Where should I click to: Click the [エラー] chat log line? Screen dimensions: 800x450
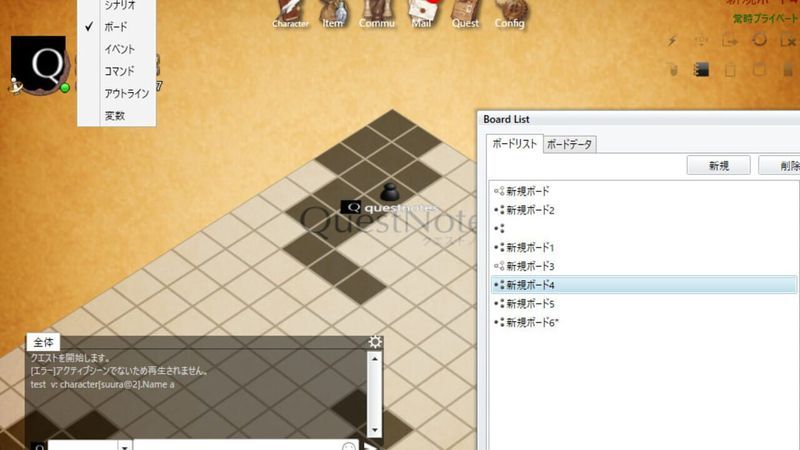(x=119, y=371)
